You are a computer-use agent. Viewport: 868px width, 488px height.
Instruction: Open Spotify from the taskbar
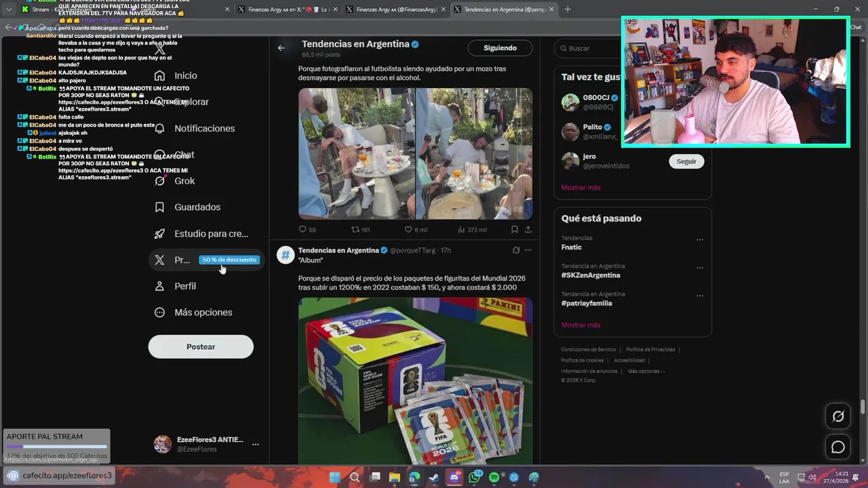(494, 477)
